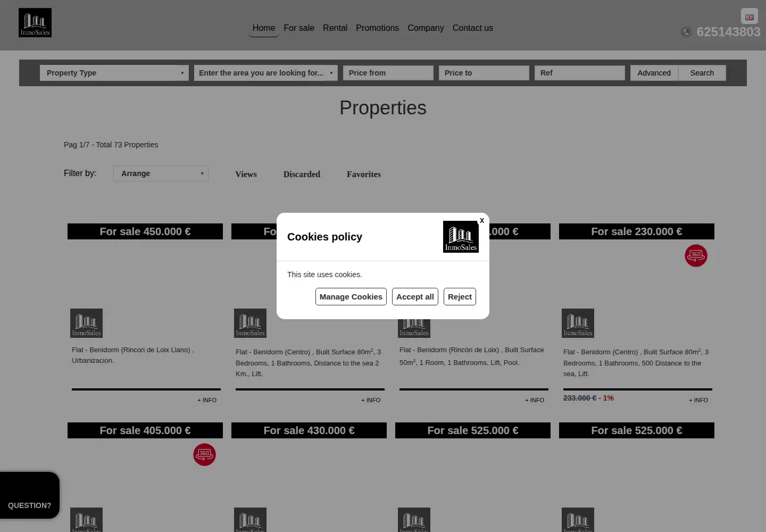Click + INFO on 50m² Rincón de Loix flat
The height and width of the screenshot is (532, 766).
[535, 400]
